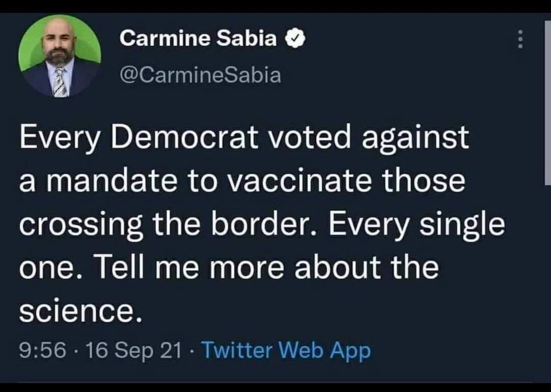Click the line "one. Tell me more about the"
This screenshot has height=392, width=551.
coord(229,268)
